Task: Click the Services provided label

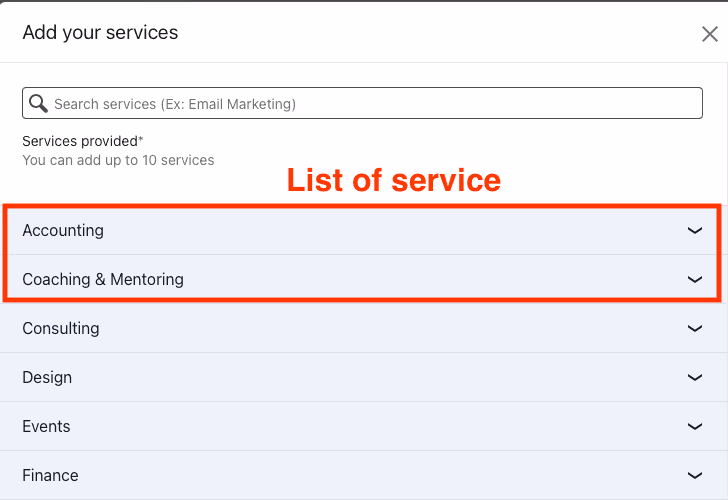Action: (83, 141)
